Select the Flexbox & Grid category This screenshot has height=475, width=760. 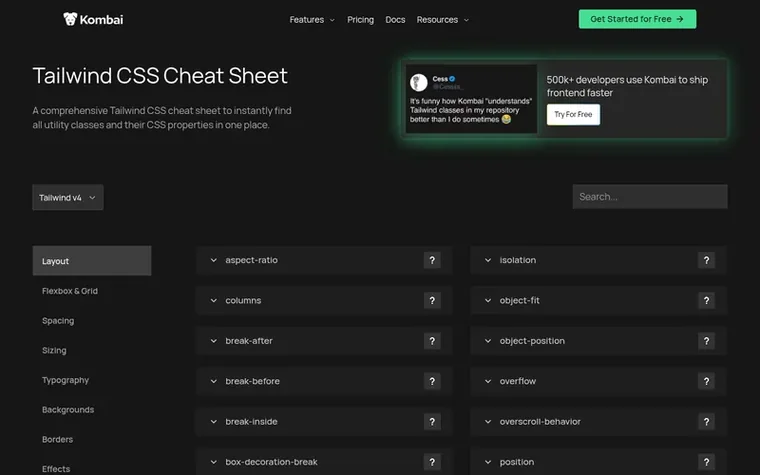pos(70,291)
